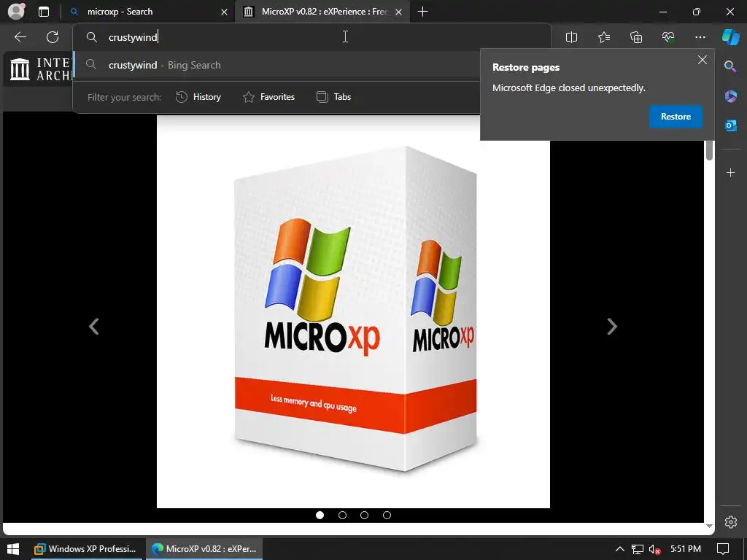Image resolution: width=747 pixels, height=560 pixels.
Task: Select the first carousel dot
Action: [x=320, y=516]
